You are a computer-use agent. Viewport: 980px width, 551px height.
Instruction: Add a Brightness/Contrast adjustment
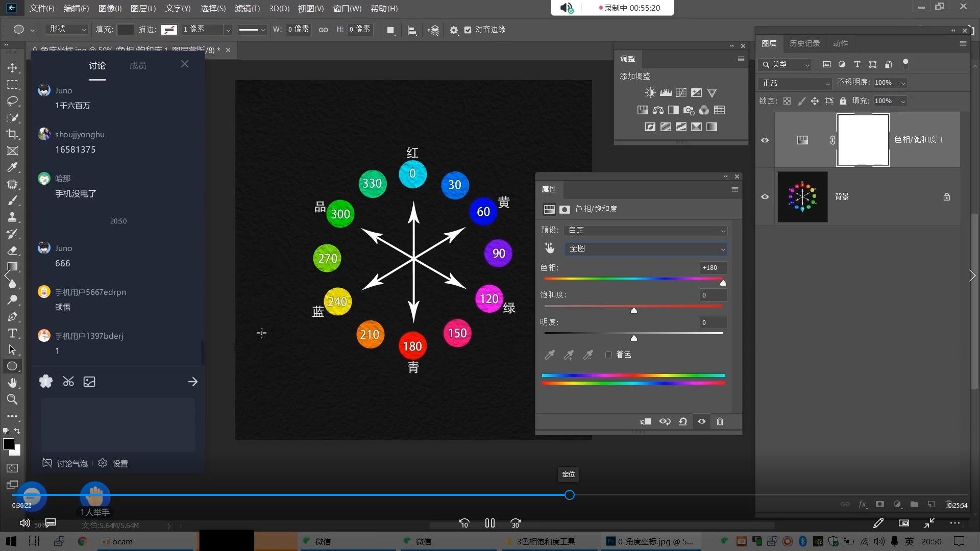click(650, 93)
